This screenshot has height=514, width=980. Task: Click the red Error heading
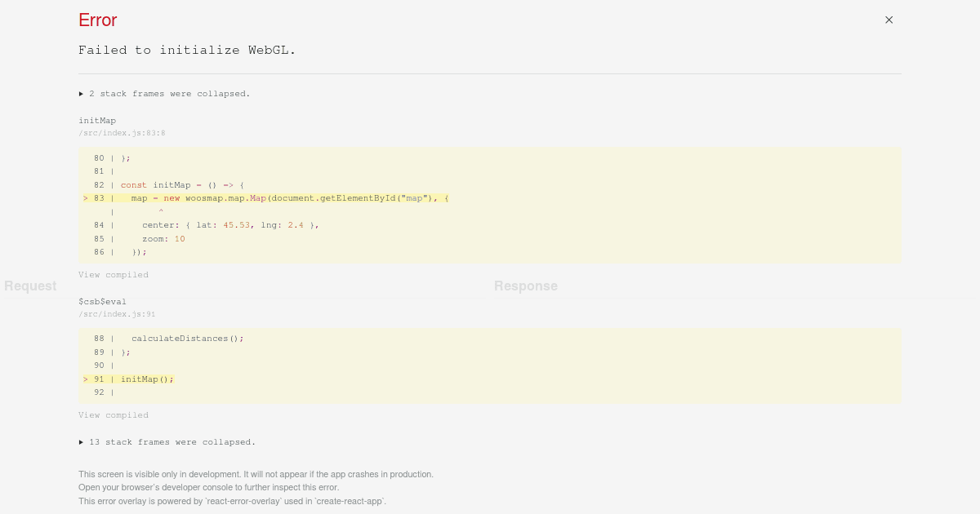click(x=98, y=20)
